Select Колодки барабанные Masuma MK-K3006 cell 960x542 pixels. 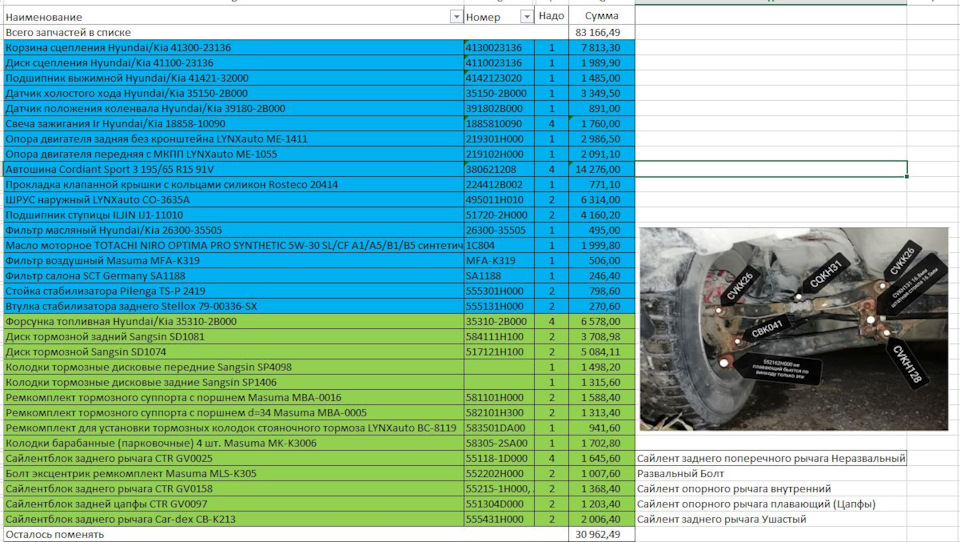point(233,443)
